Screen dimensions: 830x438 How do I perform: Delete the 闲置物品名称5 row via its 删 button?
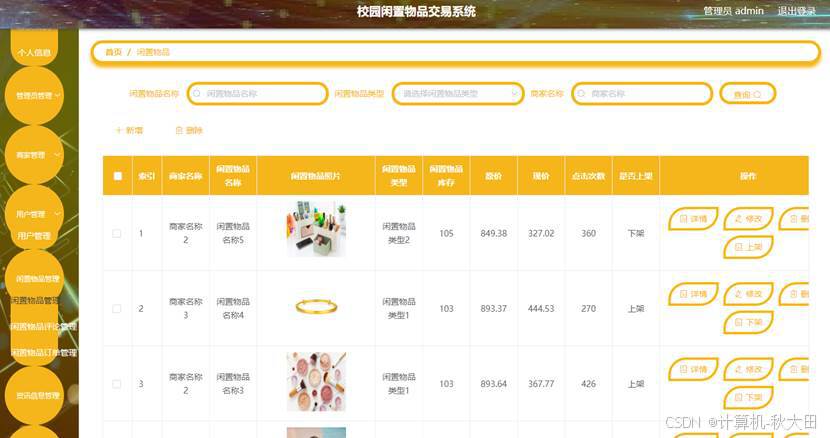[793, 218]
